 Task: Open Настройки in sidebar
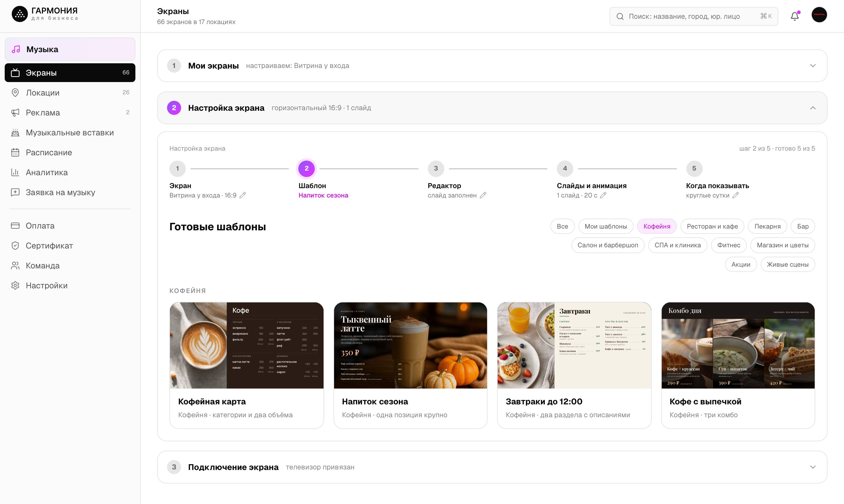(x=70, y=285)
